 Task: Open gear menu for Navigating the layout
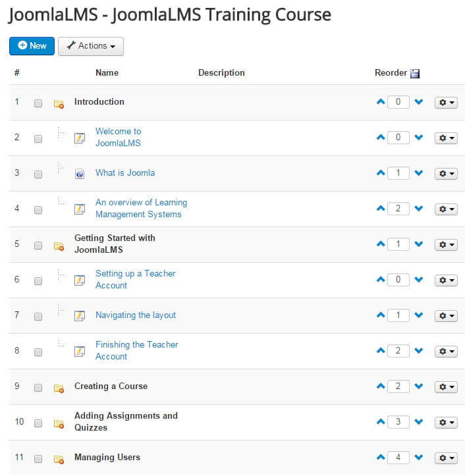(446, 316)
